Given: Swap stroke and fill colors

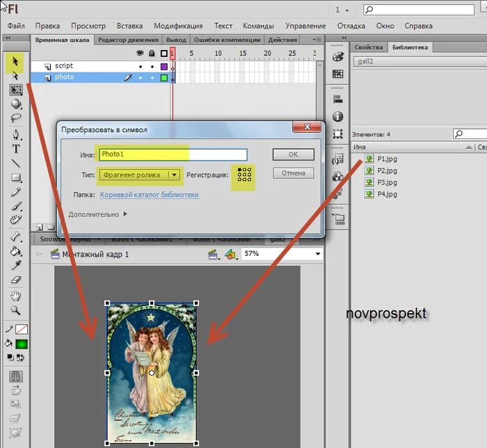Looking at the screenshot, I should (20, 358).
